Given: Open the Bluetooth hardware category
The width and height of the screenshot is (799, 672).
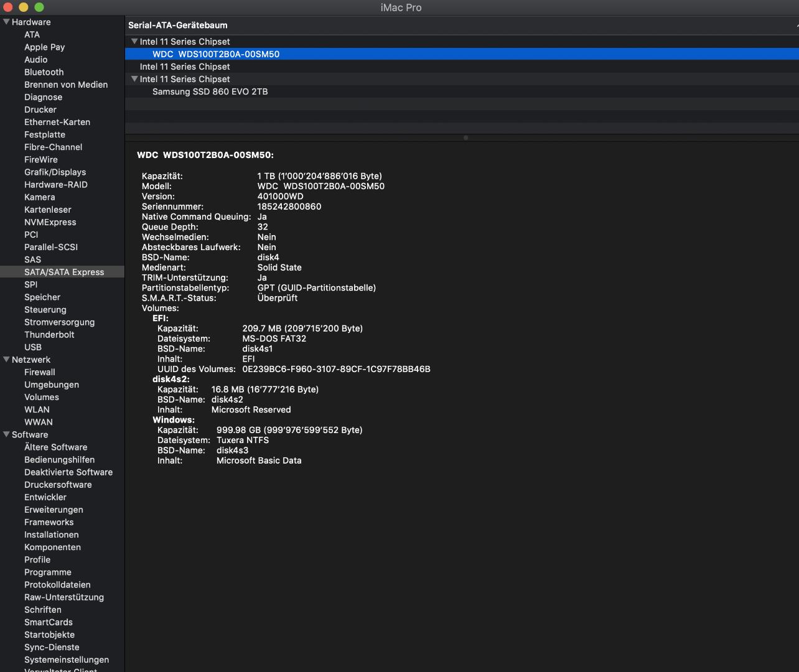Looking at the screenshot, I should [x=44, y=72].
